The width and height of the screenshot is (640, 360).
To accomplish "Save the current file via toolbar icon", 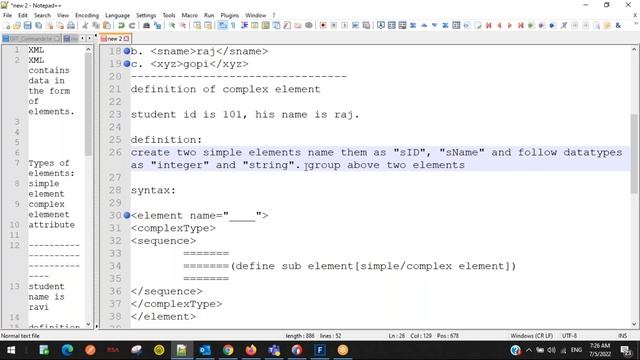I will pyautogui.click(x=27, y=25).
